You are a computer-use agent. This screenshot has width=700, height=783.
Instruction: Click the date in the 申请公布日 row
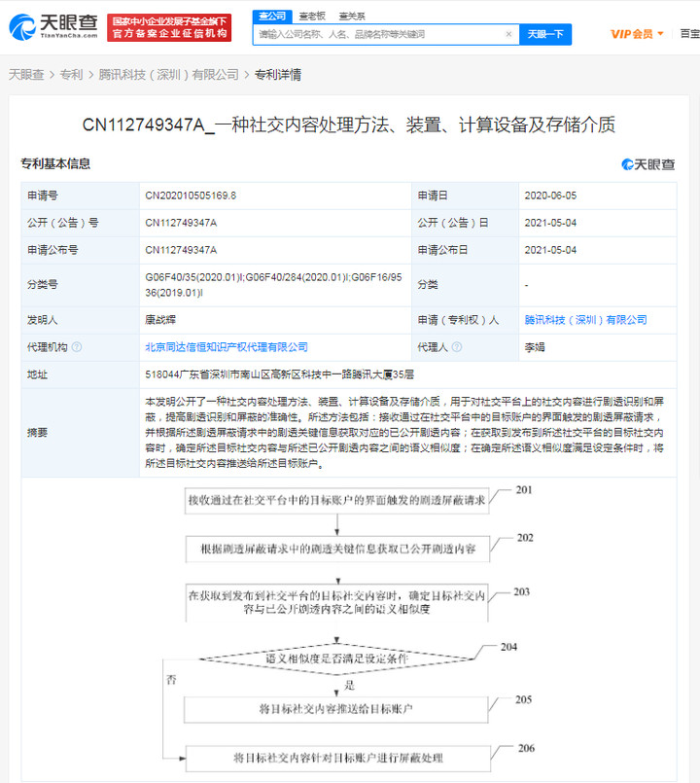550,250
